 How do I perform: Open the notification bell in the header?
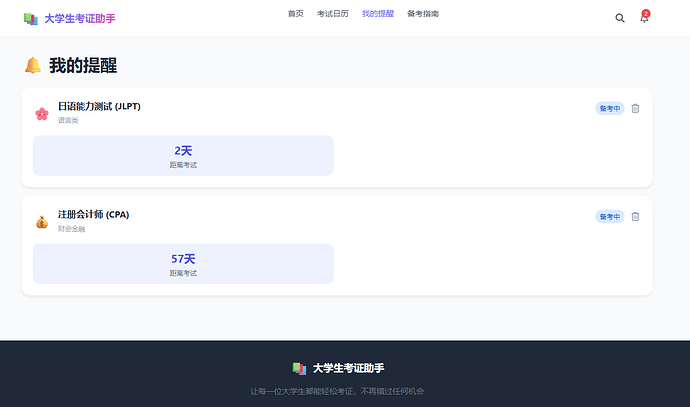point(644,18)
